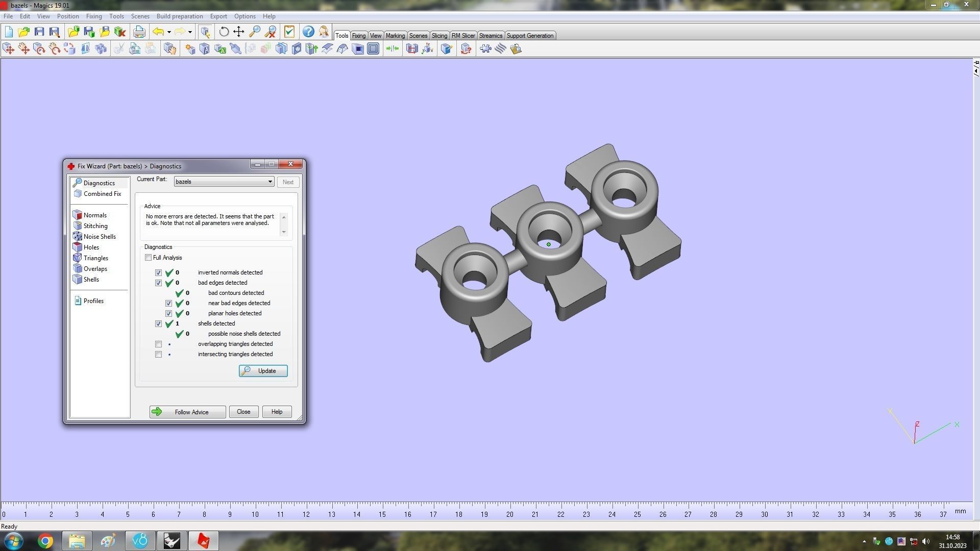Click the Update button
The width and height of the screenshot is (980, 551).
(x=263, y=371)
